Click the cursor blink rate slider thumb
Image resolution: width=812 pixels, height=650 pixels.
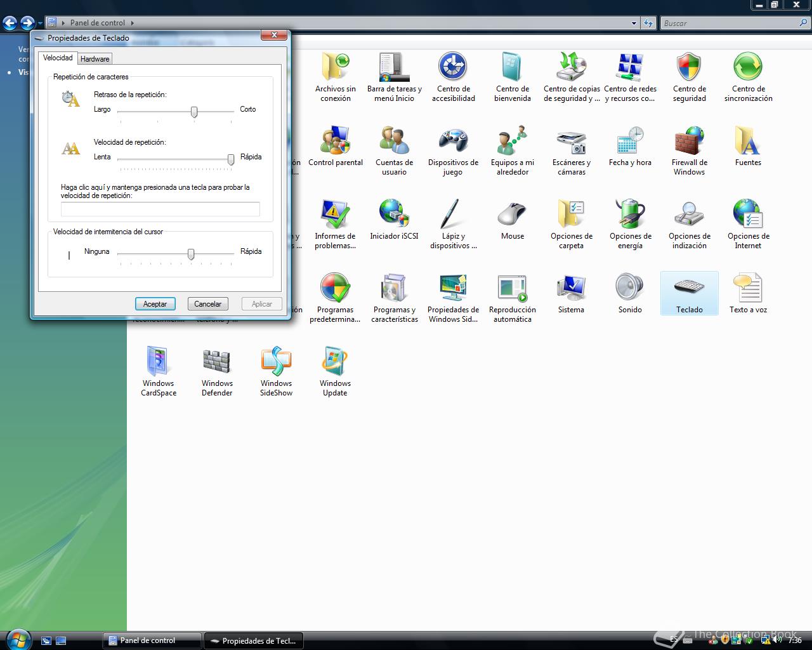pyautogui.click(x=191, y=254)
